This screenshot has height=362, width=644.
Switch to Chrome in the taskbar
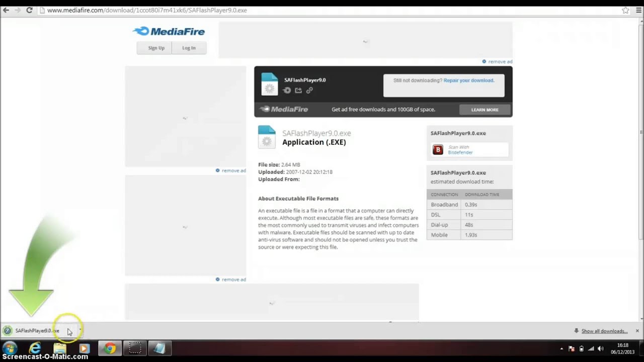pyautogui.click(x=110, y=348)
